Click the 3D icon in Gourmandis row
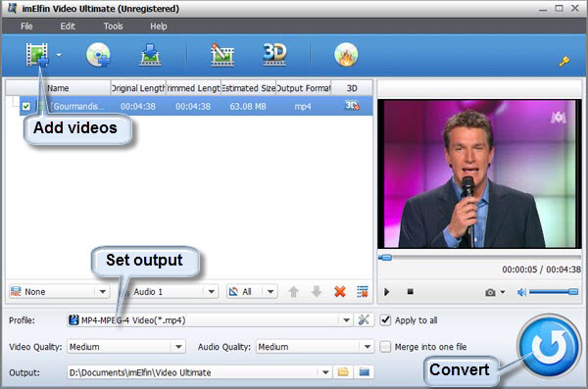588x389 pixels. [352, 106]
